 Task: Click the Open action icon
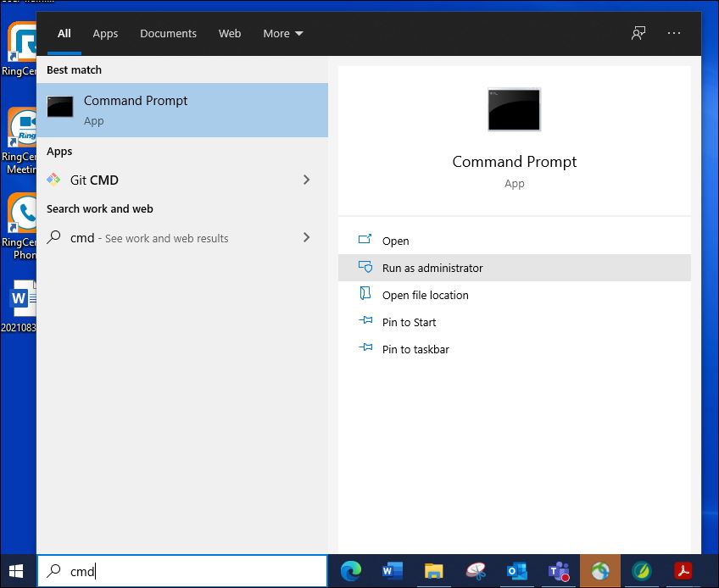pos(365,239)
